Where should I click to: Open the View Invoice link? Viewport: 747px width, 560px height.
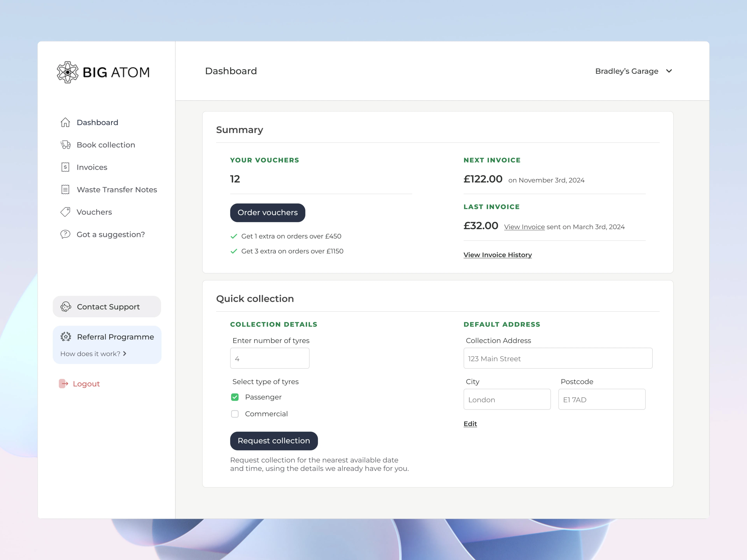point(524,227)
